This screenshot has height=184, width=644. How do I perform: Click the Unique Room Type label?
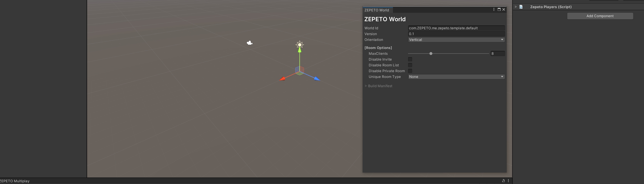(385, 77)
